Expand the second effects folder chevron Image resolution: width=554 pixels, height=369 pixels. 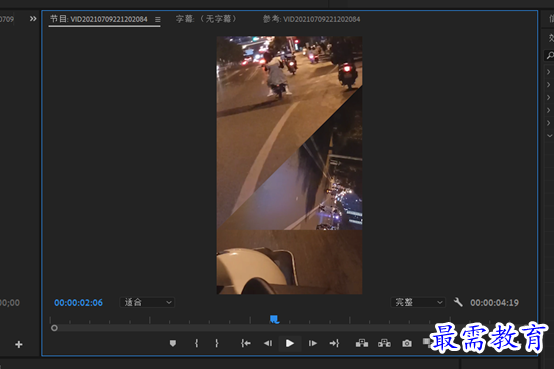(x=548, y=84)
